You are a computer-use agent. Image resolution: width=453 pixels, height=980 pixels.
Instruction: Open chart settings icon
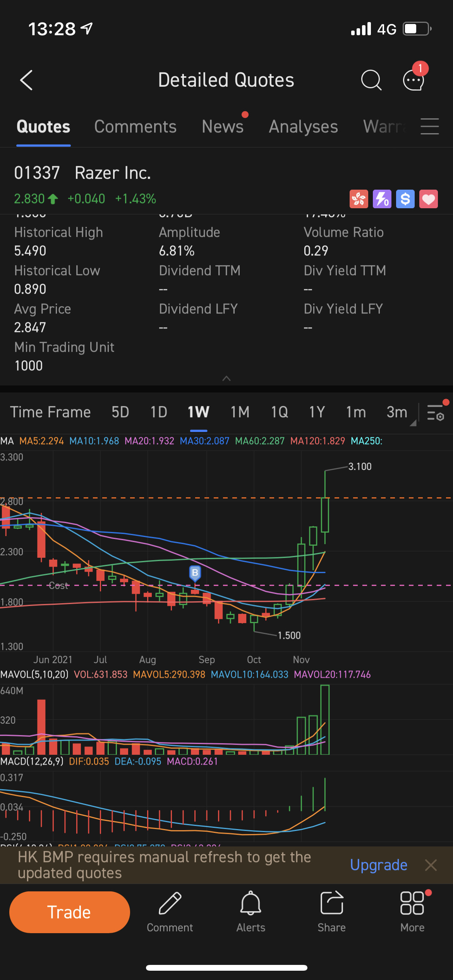point(436,413)
